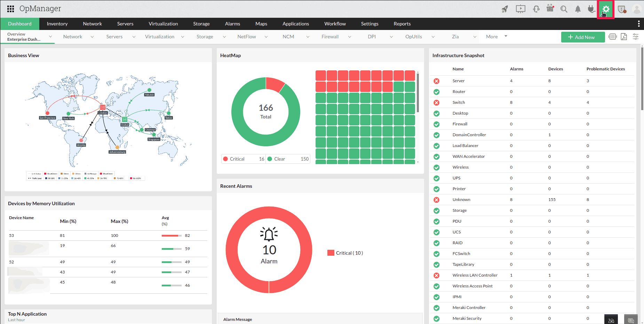Click the rocket quick-start icon
Screen dimensions: 644x324
tap(505, 9)
